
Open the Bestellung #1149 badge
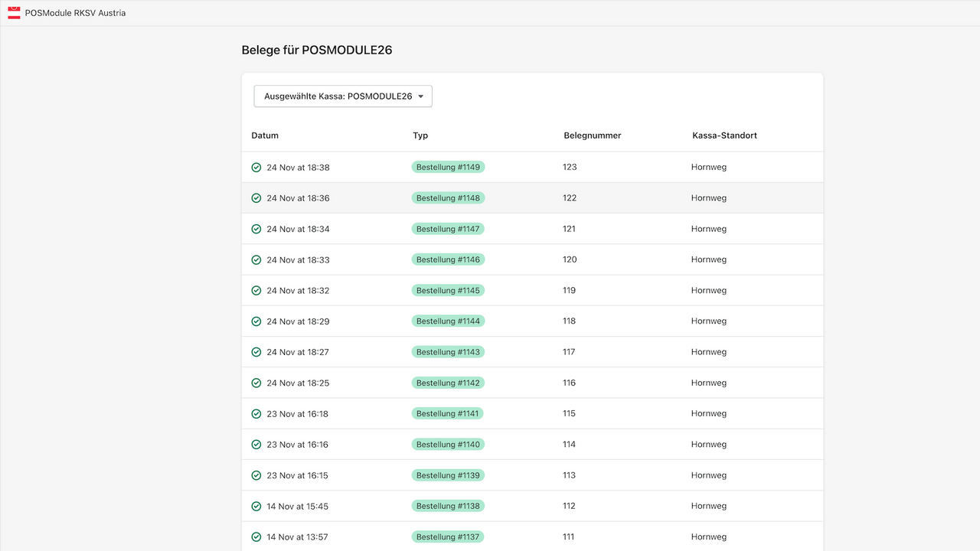coord(447,167)
